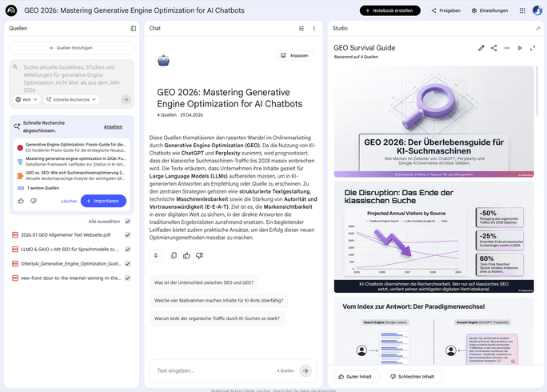Open the user account avatar
The width and height of the screenshot is (547, 392).
(537, 10)
